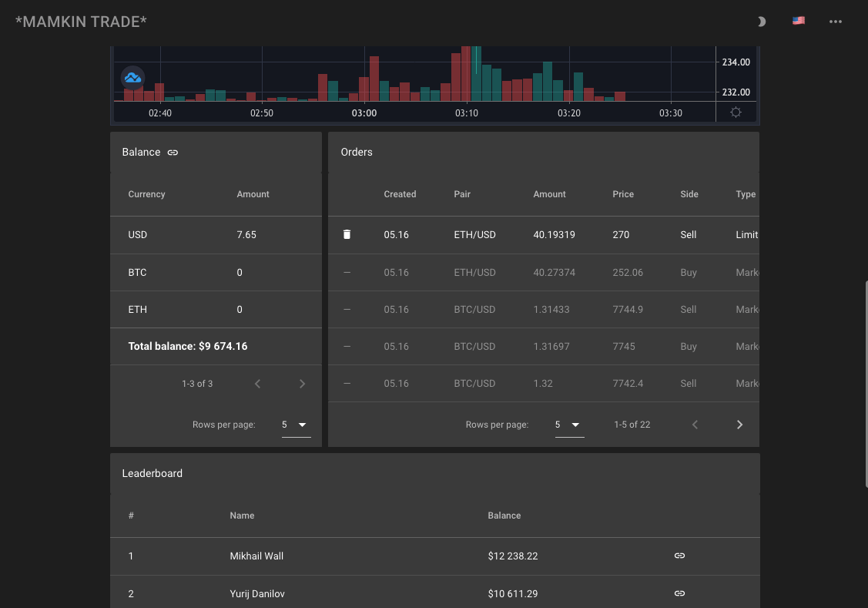Click Balance previous page chevron
The image size is (868, 608).
(257, 384)
